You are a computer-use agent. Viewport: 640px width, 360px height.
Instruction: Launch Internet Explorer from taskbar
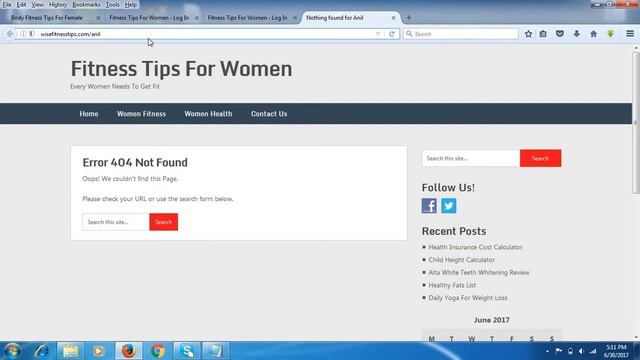click(41, 351)
